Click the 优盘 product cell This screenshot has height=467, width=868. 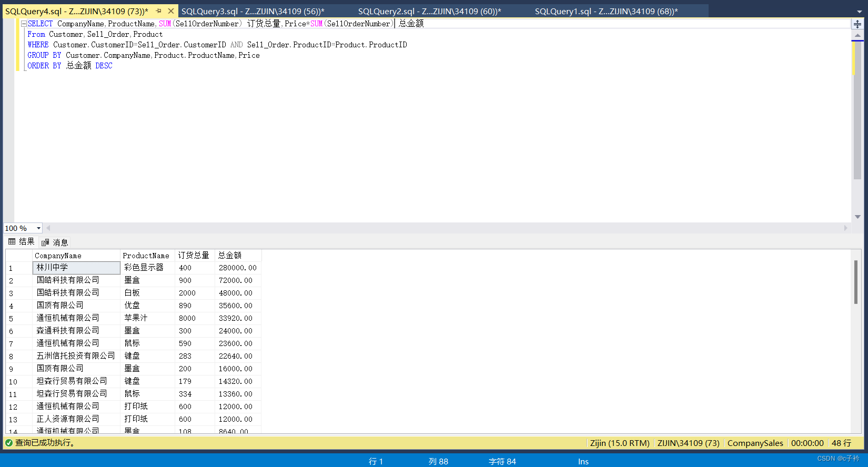[x=148, y=306]
